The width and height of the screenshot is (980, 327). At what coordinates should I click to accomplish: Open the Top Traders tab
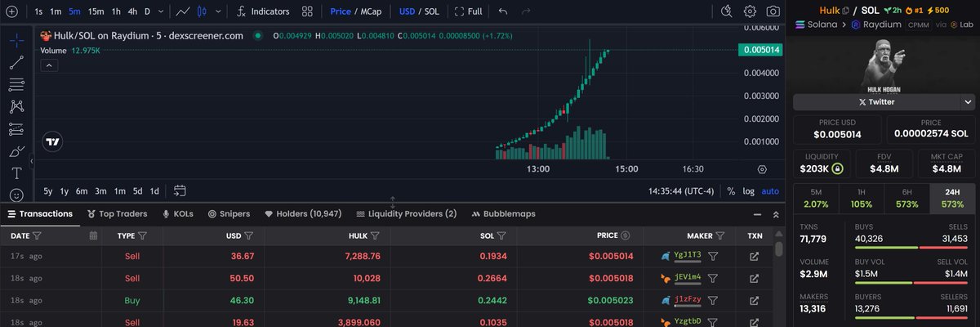pos(116,213)
